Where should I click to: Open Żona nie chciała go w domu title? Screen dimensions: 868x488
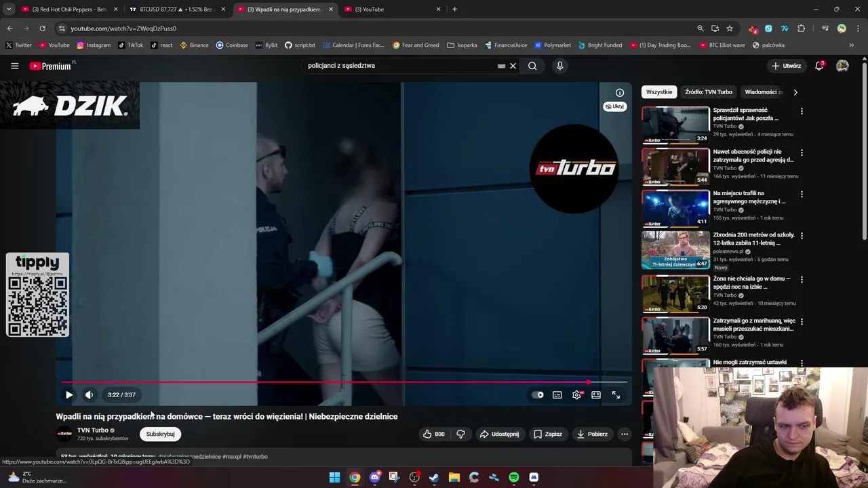pos(751,282)
